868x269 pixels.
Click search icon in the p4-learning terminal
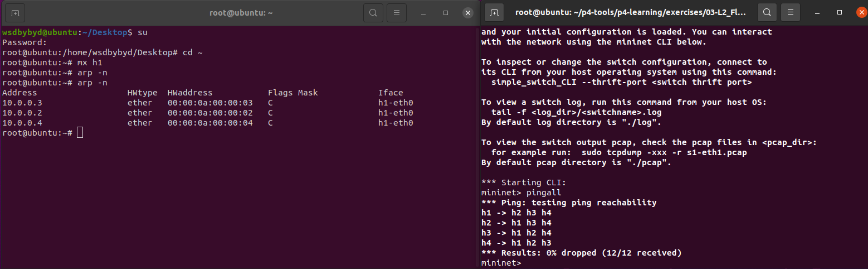coord(767,12)
